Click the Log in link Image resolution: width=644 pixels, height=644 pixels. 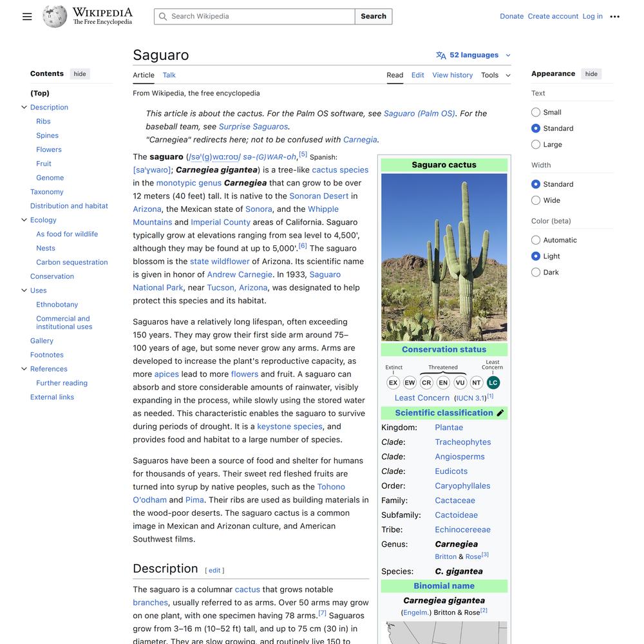[592, 17]
